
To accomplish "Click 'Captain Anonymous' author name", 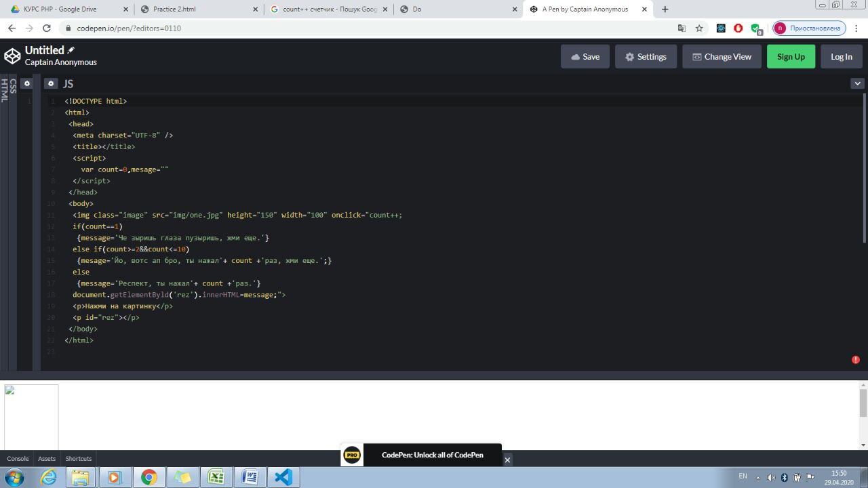I will 61,62.
